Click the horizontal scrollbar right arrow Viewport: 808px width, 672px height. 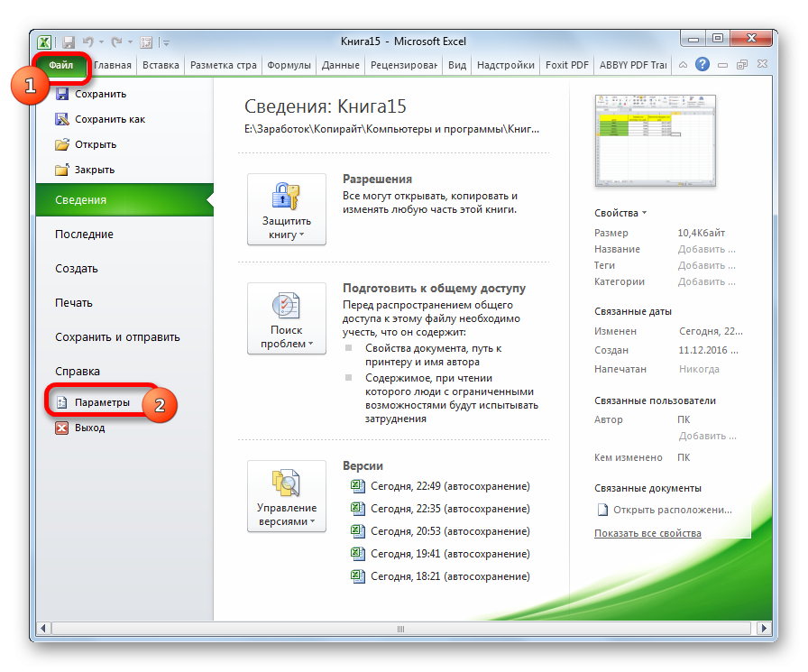[763, 628]
